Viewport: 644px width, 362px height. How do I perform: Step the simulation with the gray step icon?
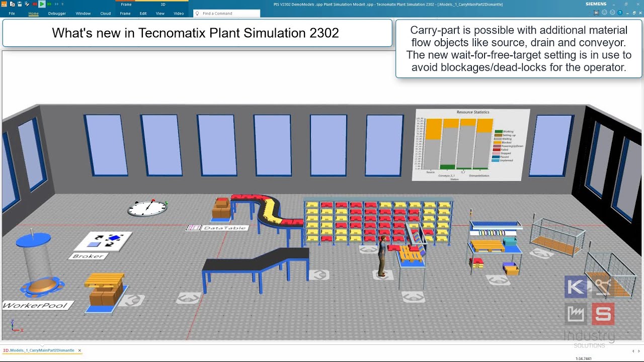tap(56, 4)
